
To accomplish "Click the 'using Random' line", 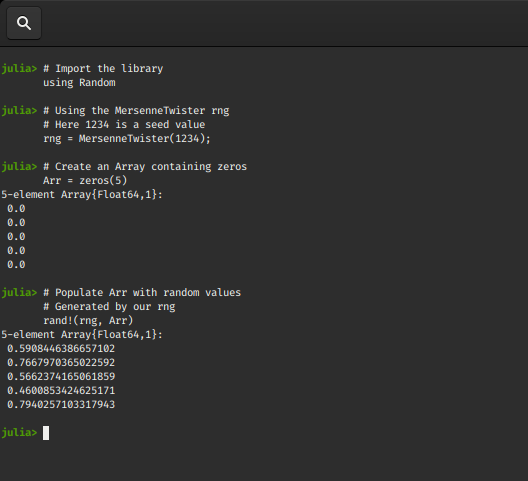I will coord(79,83).
